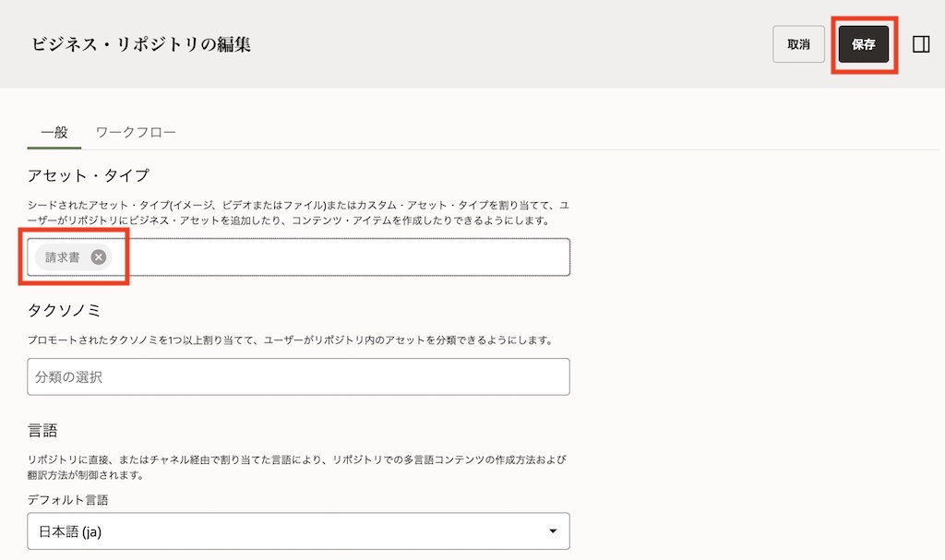This screenshot has height=560, width=945.
Task: Open the デフォルト言語 dropdown showing 日本語 (ja)
Action: click(x=295, y=530)
